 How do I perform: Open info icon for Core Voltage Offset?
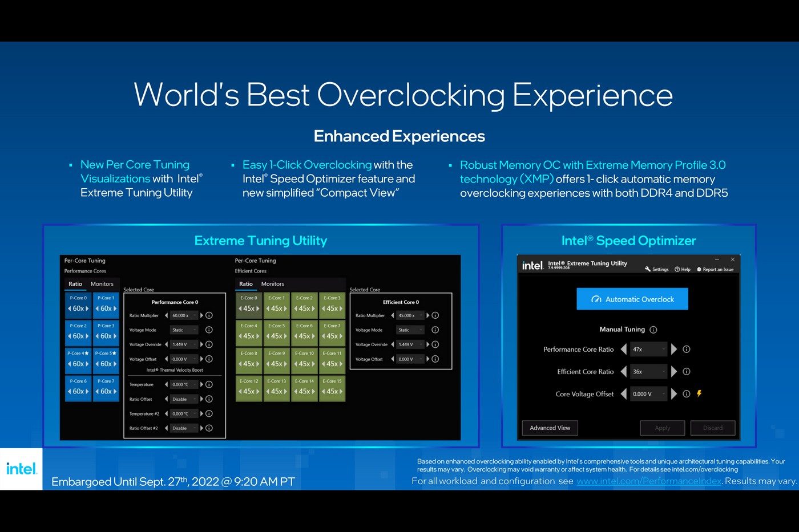pos(687,393)
